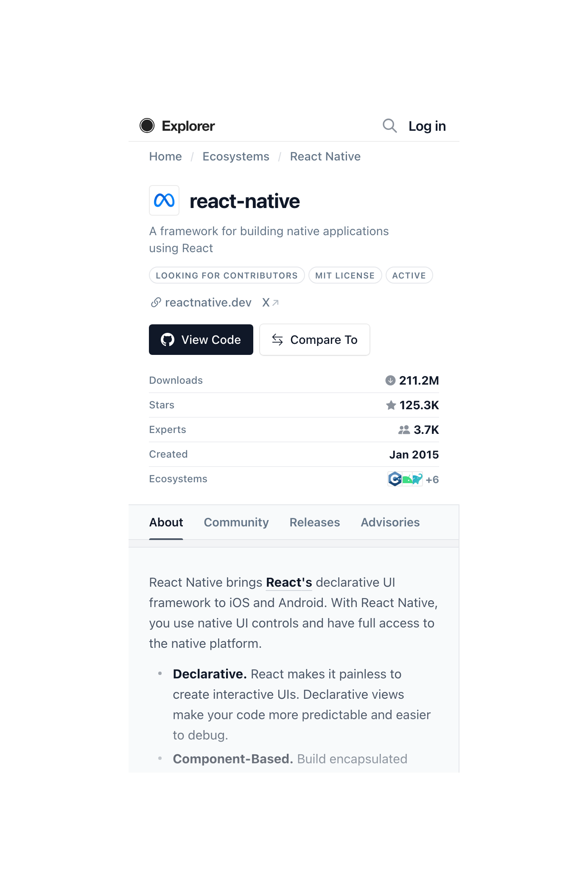The height and width of the screenshot is (883, 588).
Task: Expand the +6 more ecosystems
Action: point(432,480)
